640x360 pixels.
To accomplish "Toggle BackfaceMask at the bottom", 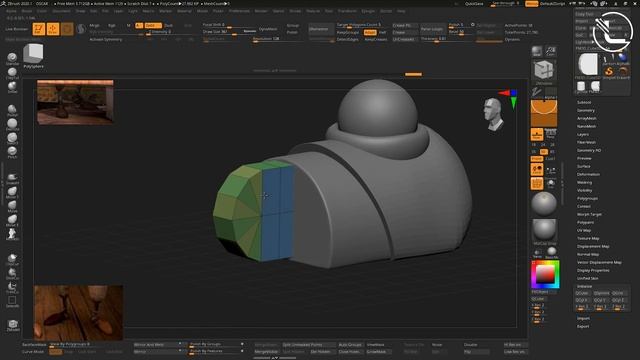I will [x=34, y=345].
